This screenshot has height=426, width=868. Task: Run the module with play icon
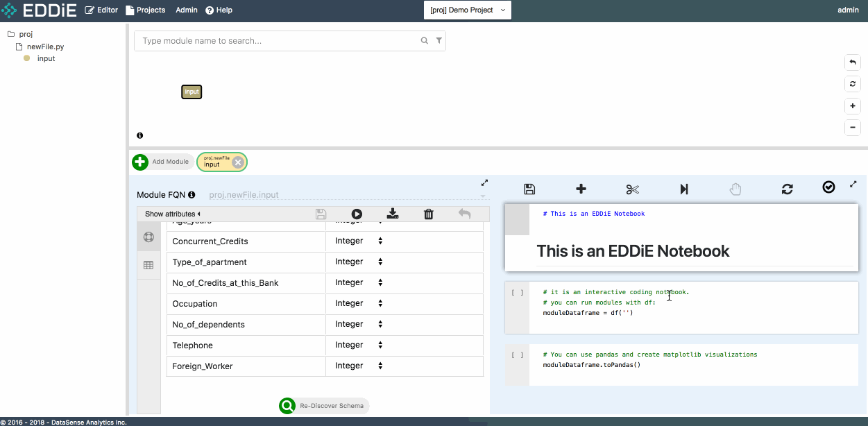[x=357, y=214]
